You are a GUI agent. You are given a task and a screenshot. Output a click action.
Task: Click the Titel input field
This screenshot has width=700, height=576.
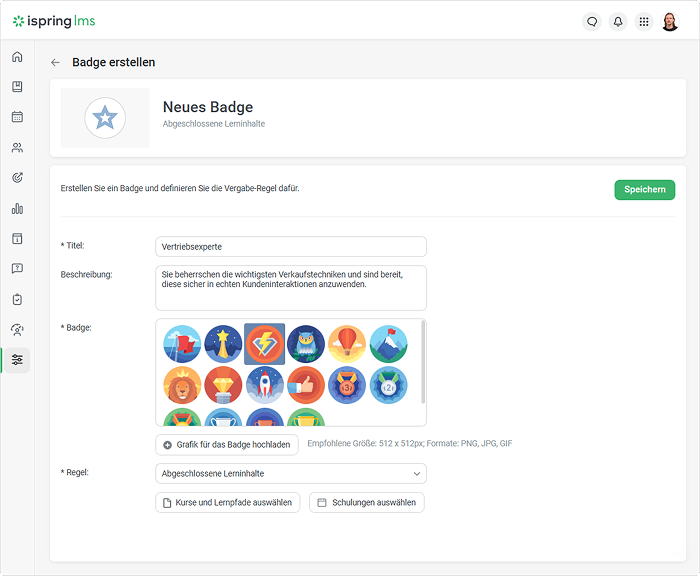(x=291, y=247)
